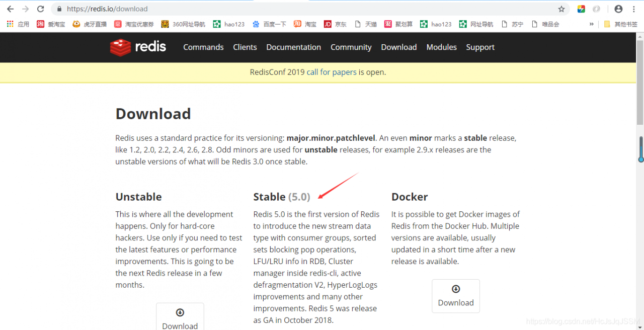
Task: Open the 应用 apps shortcut
Action: pos(18,24)
